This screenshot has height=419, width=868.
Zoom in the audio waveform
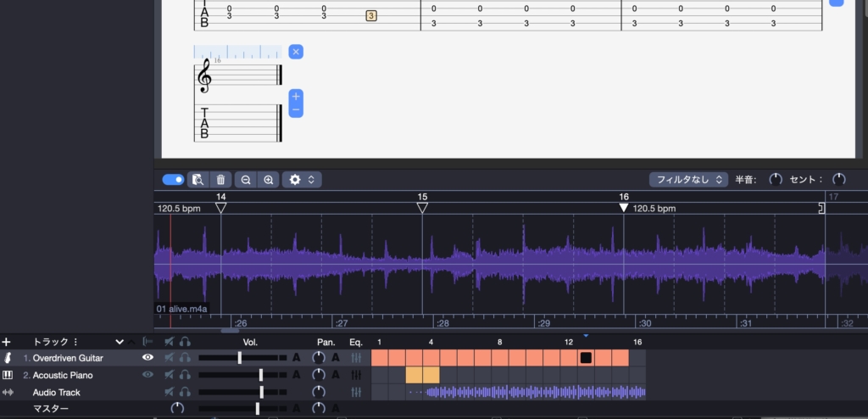[x=268, y=180]
